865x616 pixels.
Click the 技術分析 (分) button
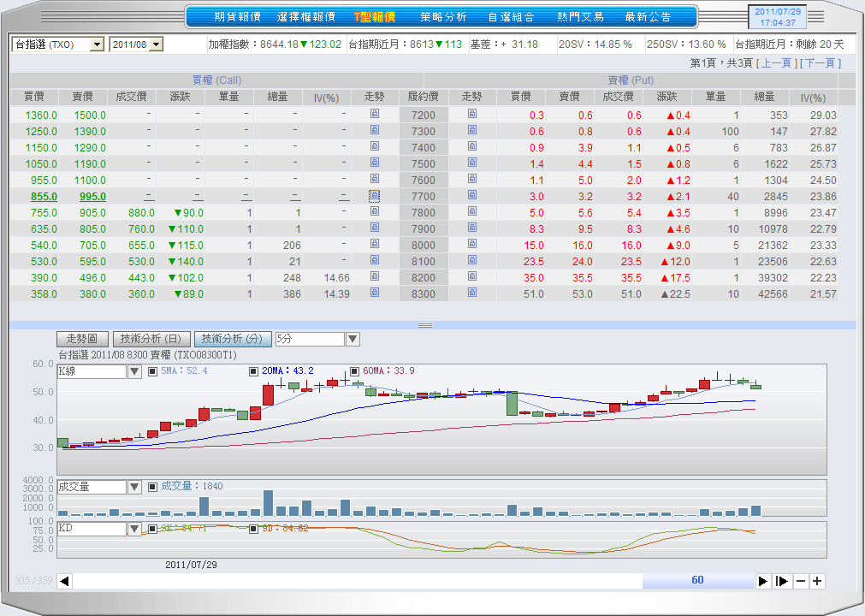[x=233, y=339]
